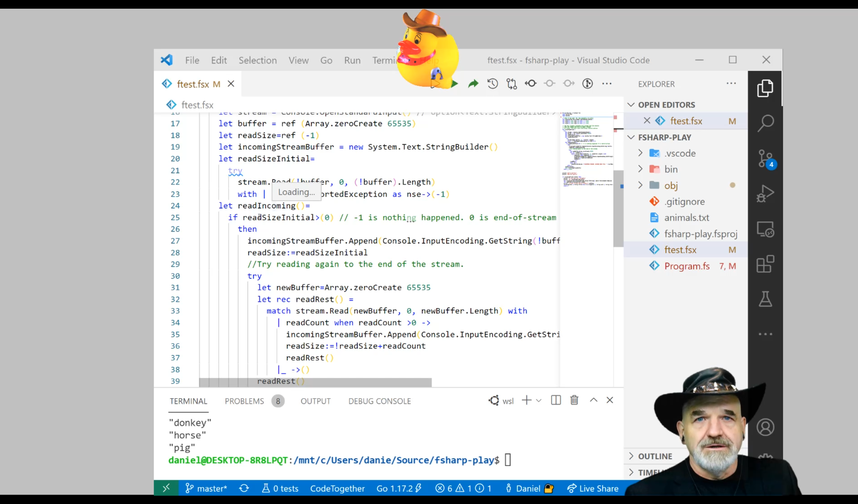This screenshot has height=504, width=858.
Task: Open the File menu
Action: [192, 60]
